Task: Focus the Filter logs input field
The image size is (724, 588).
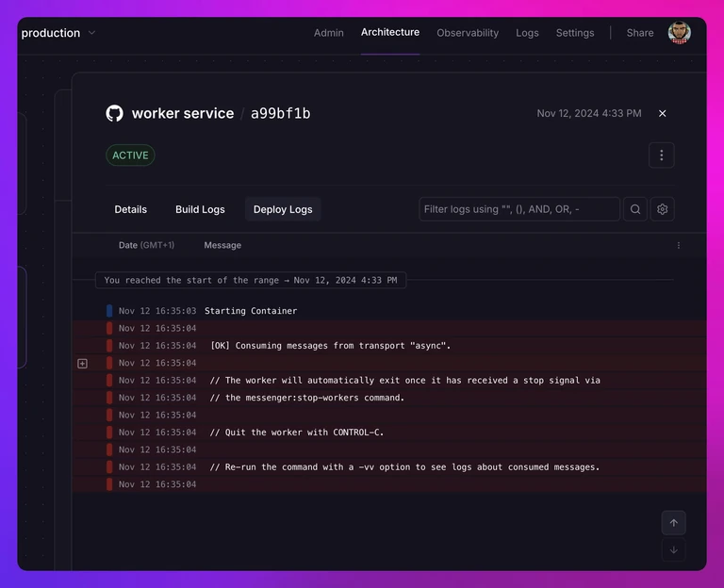Action: 519,209
